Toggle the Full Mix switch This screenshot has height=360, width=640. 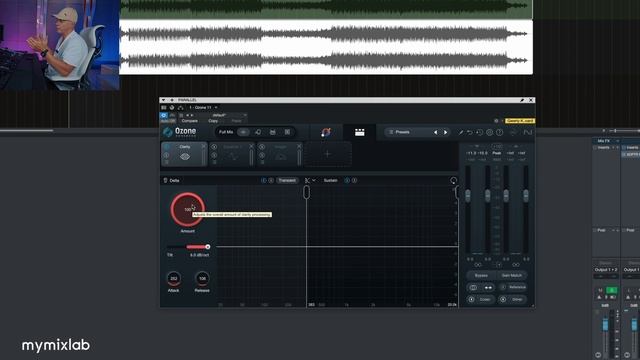[243, 132]
